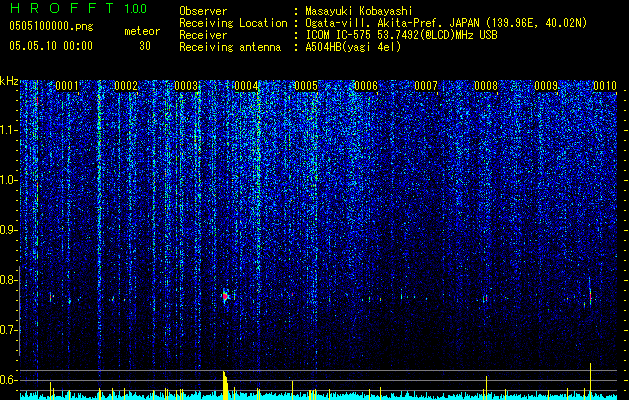The image size is (629, 400).
Task: Click the red meteor echo below marker 0008
Action: click(486, 298)
